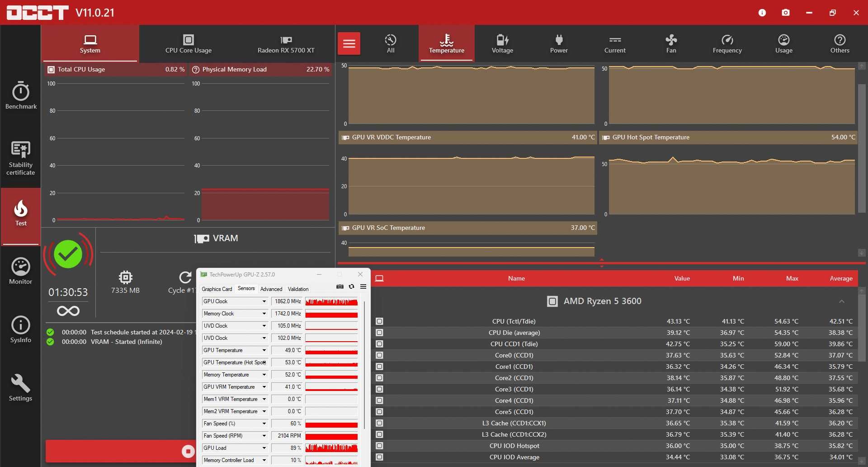Click the infinite duration icon under timer

(x=68, y=311)
